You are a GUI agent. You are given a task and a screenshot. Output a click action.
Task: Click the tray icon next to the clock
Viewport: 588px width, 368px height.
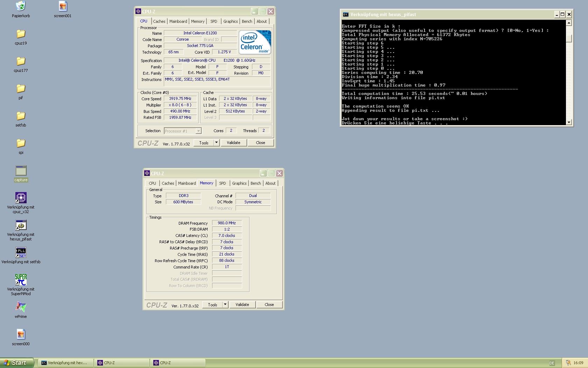coord(568,363)
